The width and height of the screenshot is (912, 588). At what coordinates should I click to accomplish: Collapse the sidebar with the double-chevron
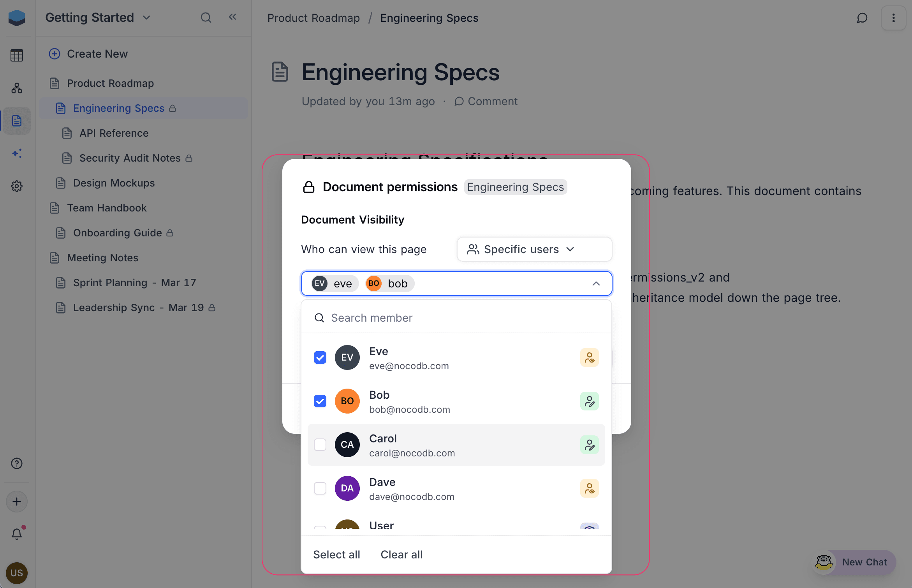tap(232, 17)
